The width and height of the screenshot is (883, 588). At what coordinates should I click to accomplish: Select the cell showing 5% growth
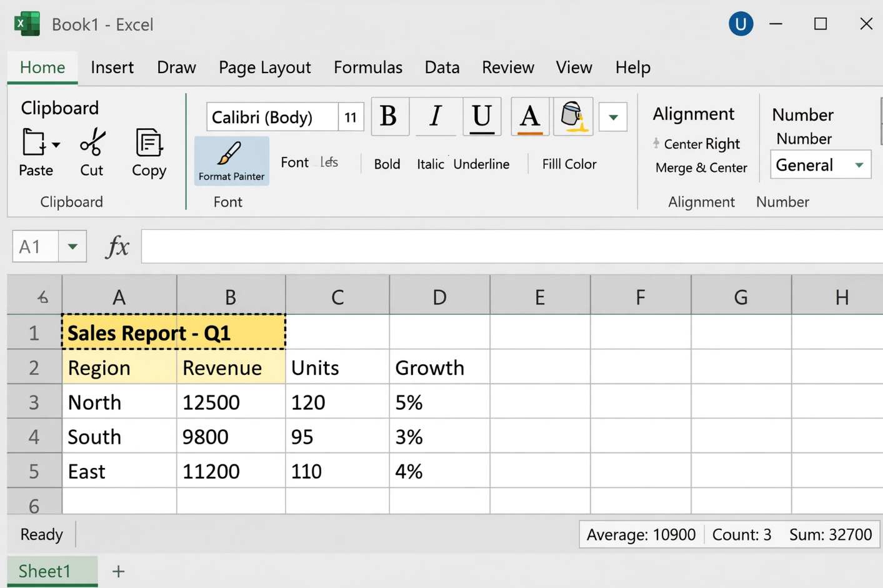pyautogui.click(x=440, y=402)
